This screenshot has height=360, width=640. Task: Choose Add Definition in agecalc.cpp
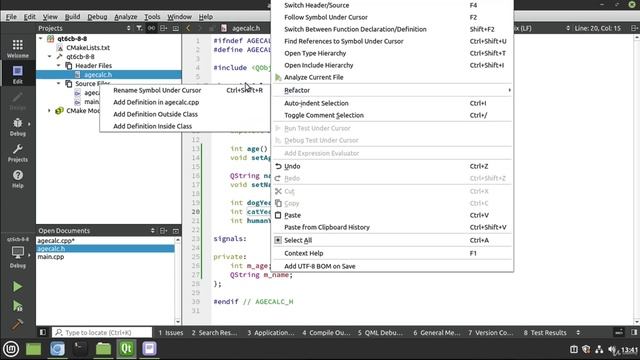click(x=185, y=102)
